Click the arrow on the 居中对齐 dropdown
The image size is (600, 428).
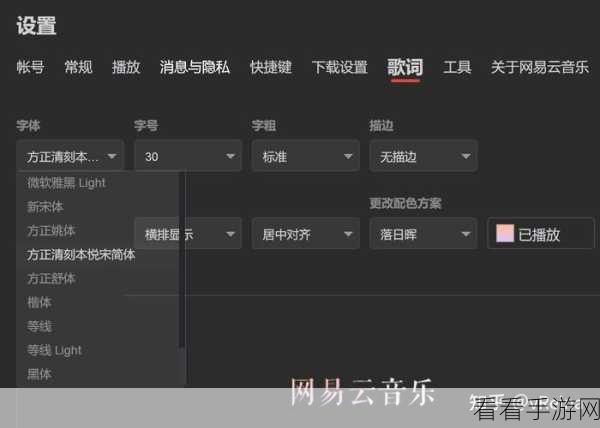(348, 234)
